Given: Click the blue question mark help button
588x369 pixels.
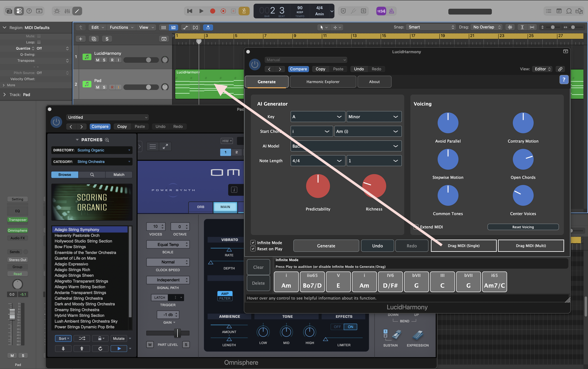Looking at the screenshot, I should point(564,80).
